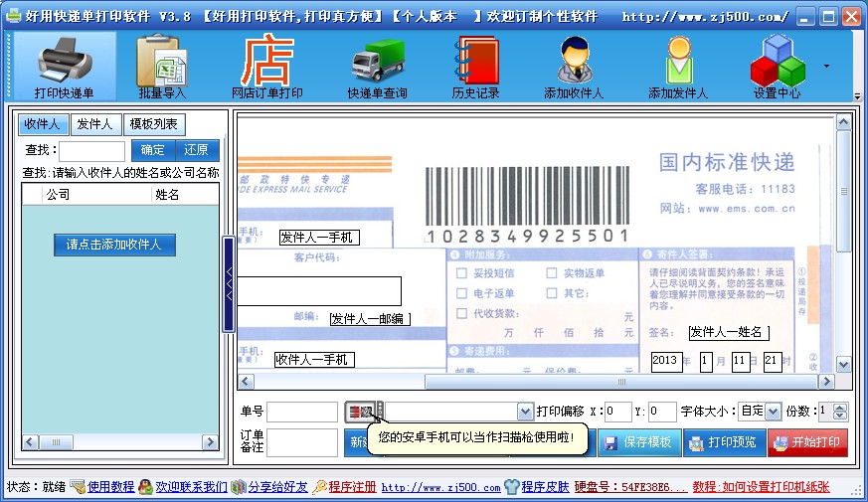Open the 字体大小 dropdown

point(773,412)
